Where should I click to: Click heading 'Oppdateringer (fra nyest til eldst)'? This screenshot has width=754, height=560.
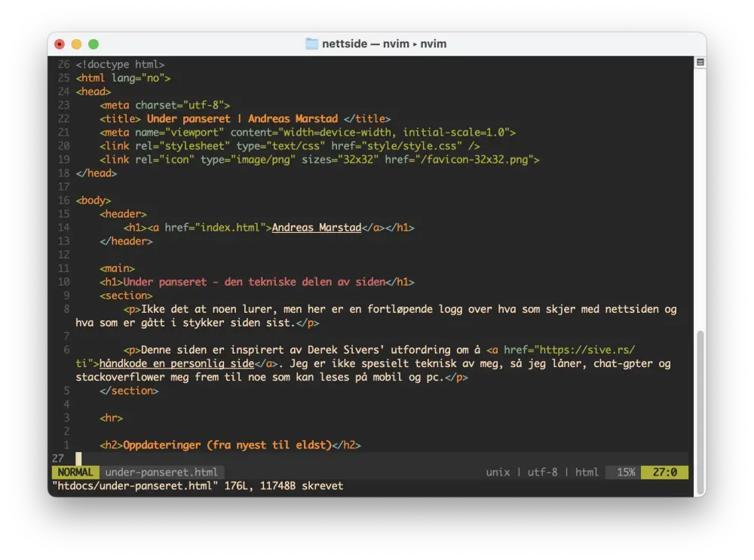(228, 445)
